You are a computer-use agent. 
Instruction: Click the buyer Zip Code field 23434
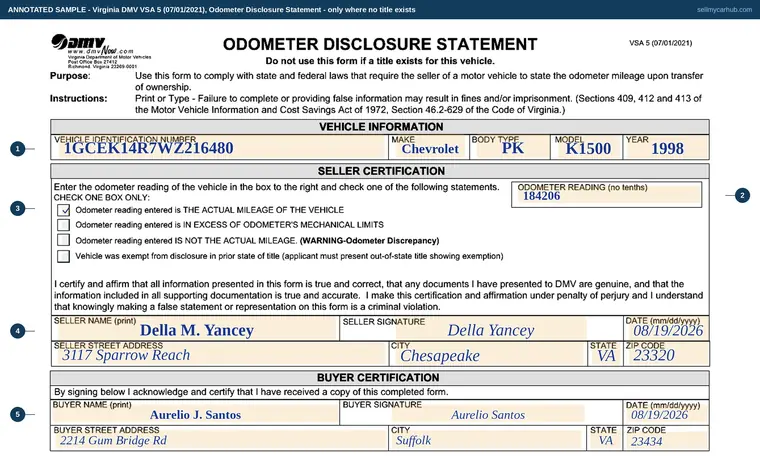[666, 439]
